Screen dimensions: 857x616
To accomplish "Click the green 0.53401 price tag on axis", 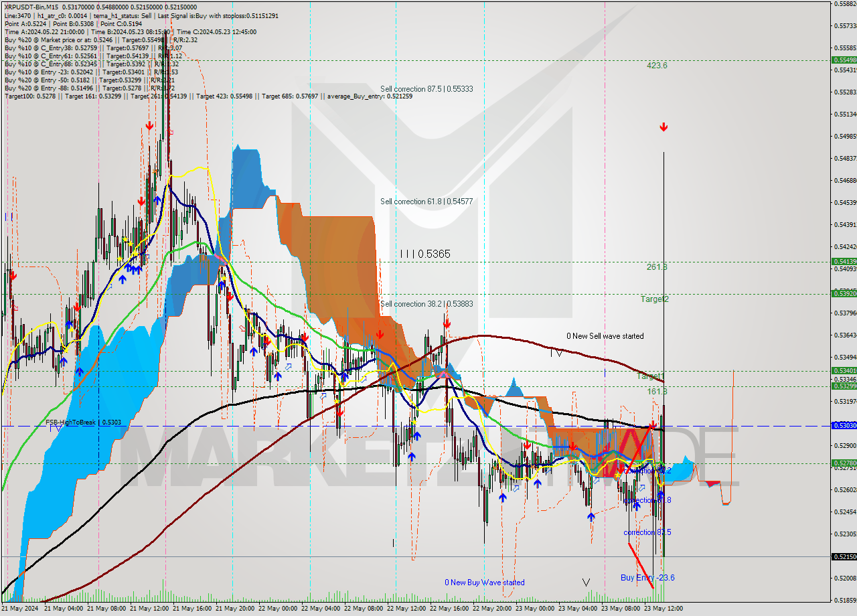I will (844, 370).
